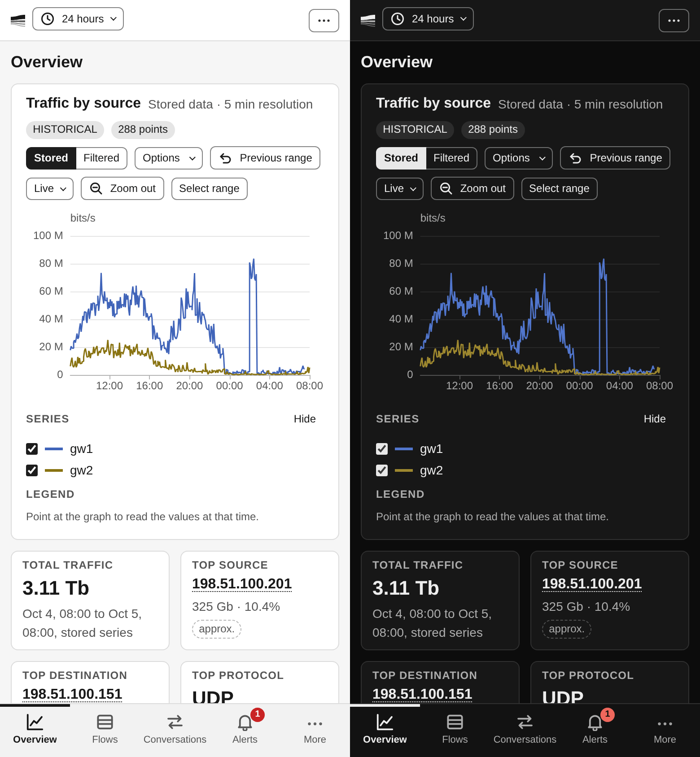
Task: Uncheck gw2 series checkbox in light panel
Action: coord(32,470)
